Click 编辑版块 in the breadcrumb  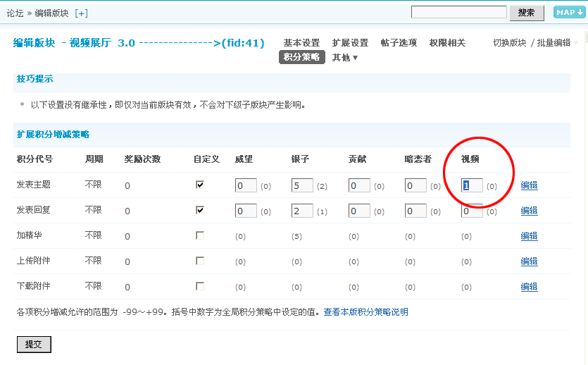tap(51, 13)
